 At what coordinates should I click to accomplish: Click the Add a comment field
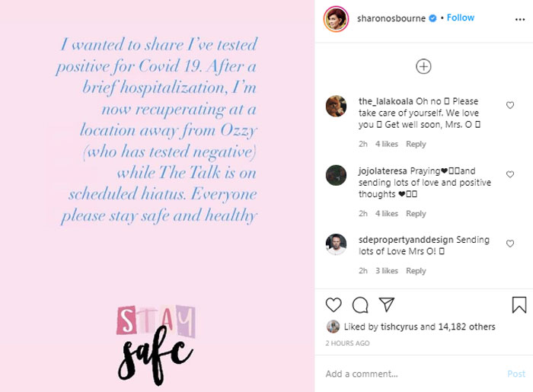[411, 374]
